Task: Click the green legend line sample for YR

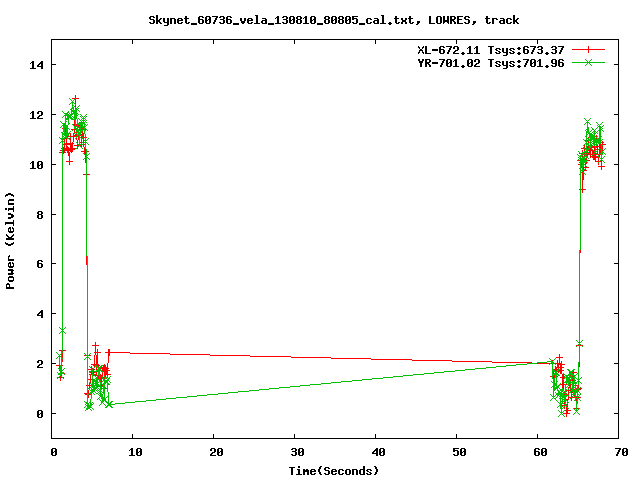Action: (x=588, y=63)
